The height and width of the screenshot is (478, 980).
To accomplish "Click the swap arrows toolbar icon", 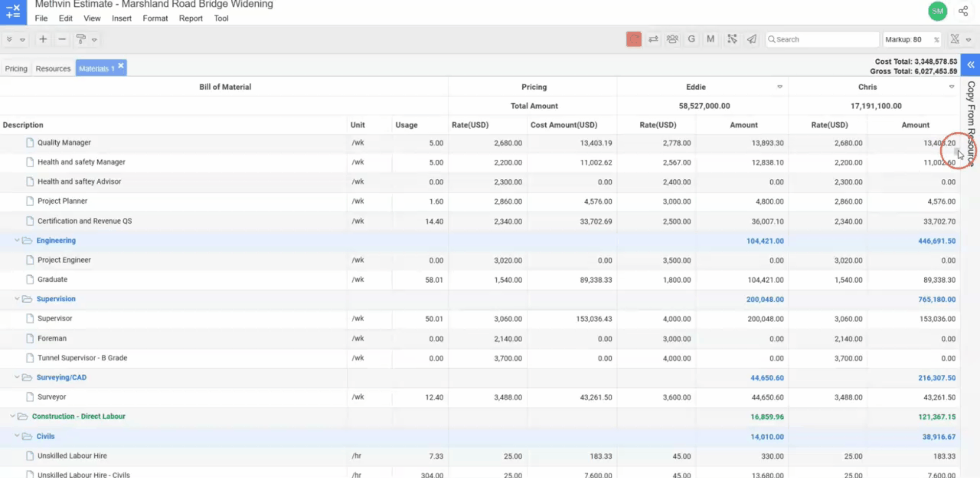I will [653, 39].
